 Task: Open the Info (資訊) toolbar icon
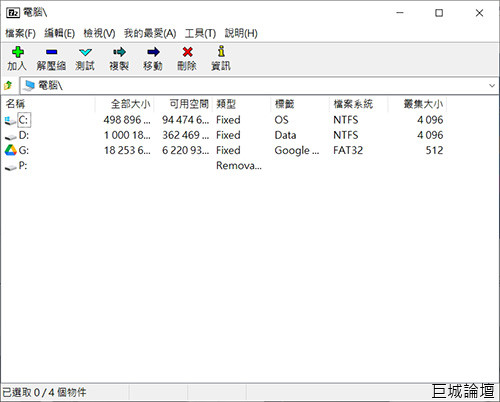[221, 52]
